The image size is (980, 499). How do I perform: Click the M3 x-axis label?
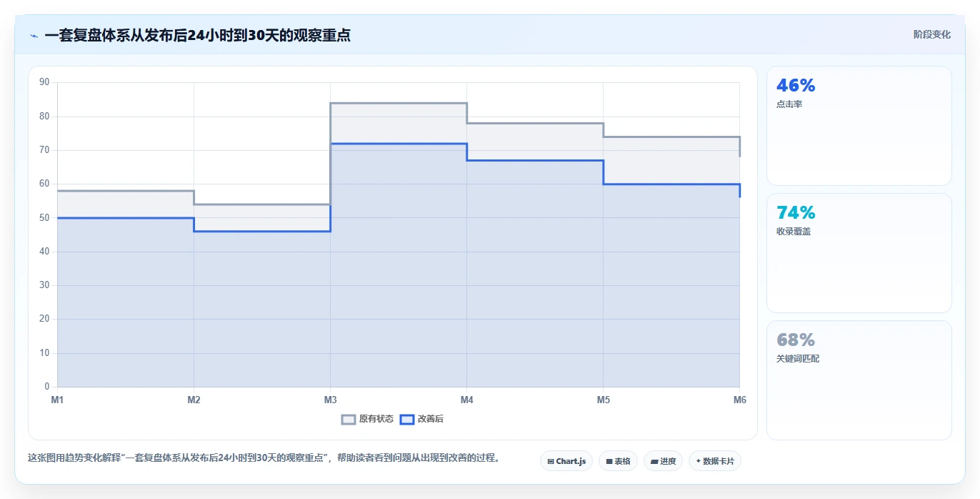coord(330,400)
